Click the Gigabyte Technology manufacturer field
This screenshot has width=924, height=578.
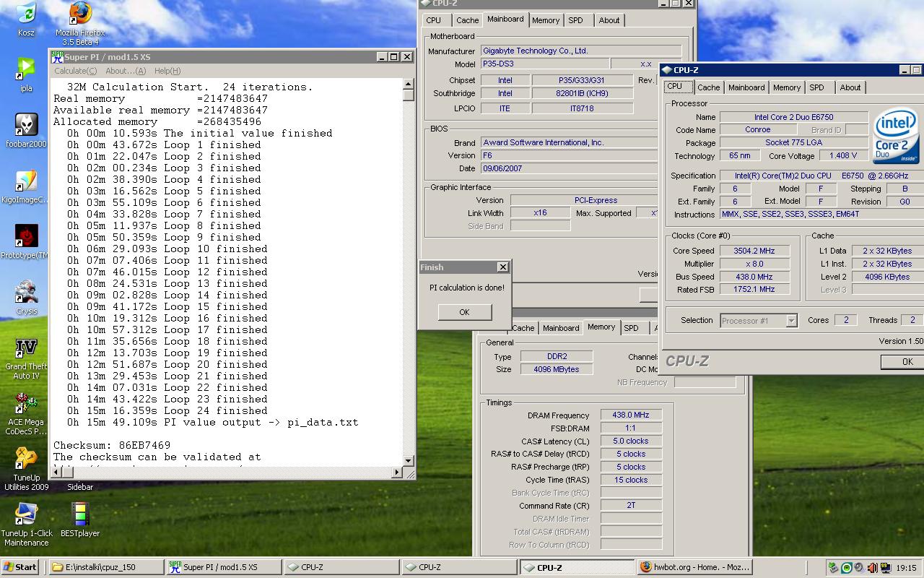(581, 51)
